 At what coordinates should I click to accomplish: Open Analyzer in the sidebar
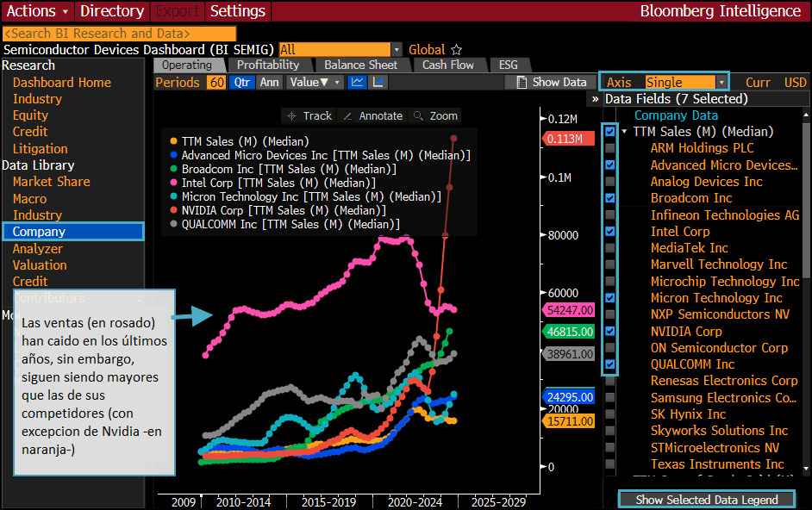coord(37,248)
